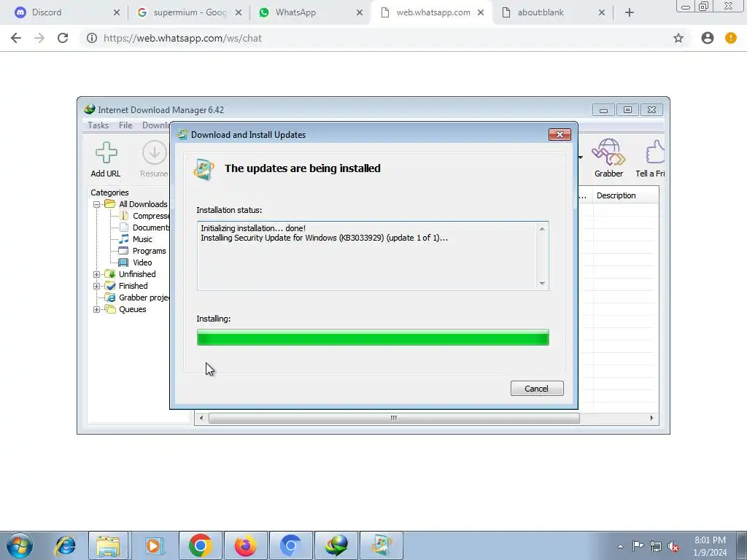This screenshot has height=560, width=747.
Task: Switch to Windows Update installer taskbar icon
Action: [x=382, y=545]
